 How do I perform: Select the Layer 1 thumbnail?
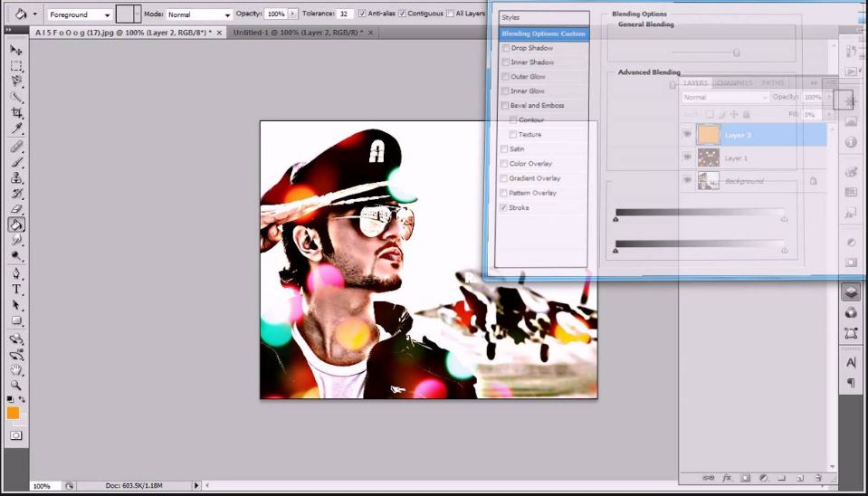709,157
